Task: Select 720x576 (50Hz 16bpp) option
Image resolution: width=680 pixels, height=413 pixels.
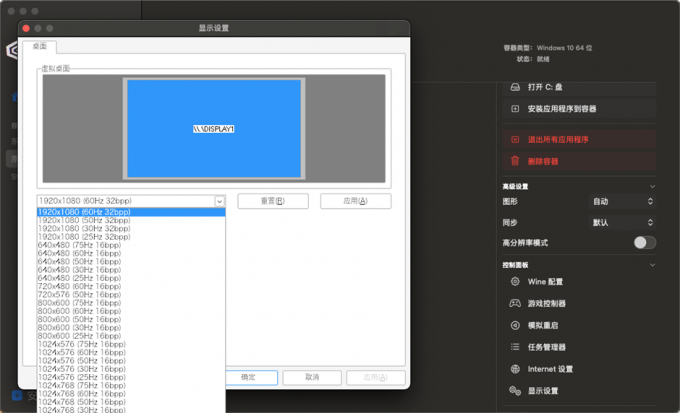Action: (x=131, y=295)
